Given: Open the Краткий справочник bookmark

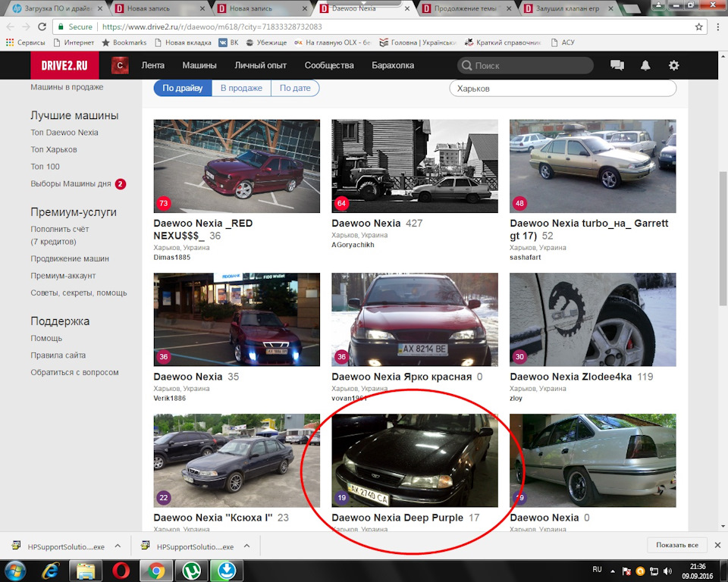Looking at the screenshot, I should (x=503, y=42).
